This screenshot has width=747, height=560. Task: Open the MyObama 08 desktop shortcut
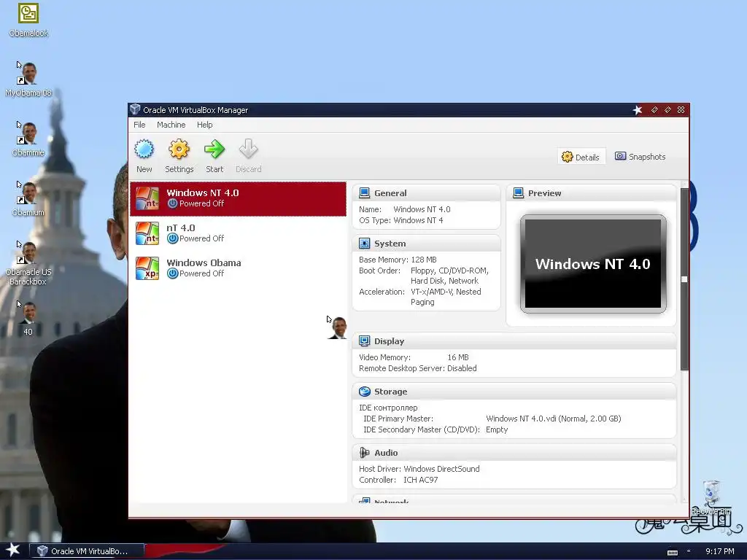tap(28, 79)
